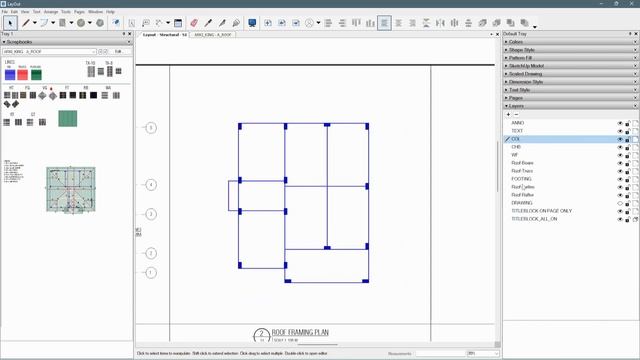This screenshot has width=640, height=360.
Task: Select the Split tool
Action: 222,23
